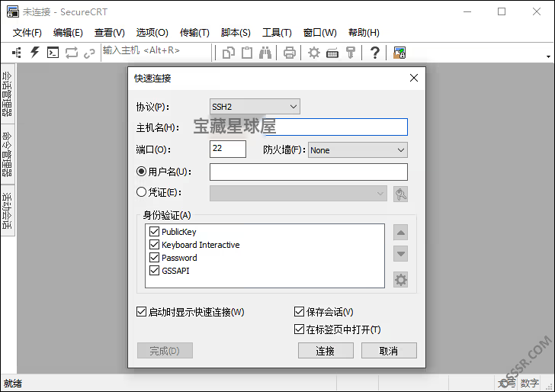Toggle 在标签页中打开(T) checkbox
The image size is (555, 392).
pyautogui.click(x=299, y=329)
